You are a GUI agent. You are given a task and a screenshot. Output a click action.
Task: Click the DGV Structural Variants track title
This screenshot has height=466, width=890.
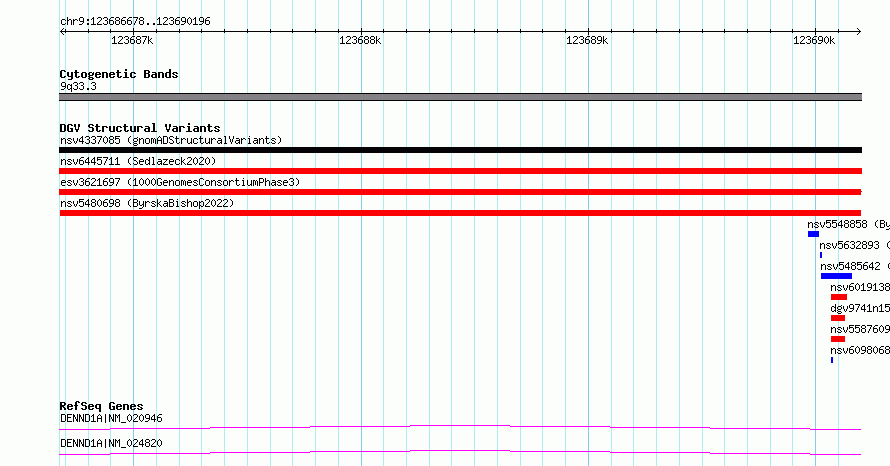tap(140, 128)
